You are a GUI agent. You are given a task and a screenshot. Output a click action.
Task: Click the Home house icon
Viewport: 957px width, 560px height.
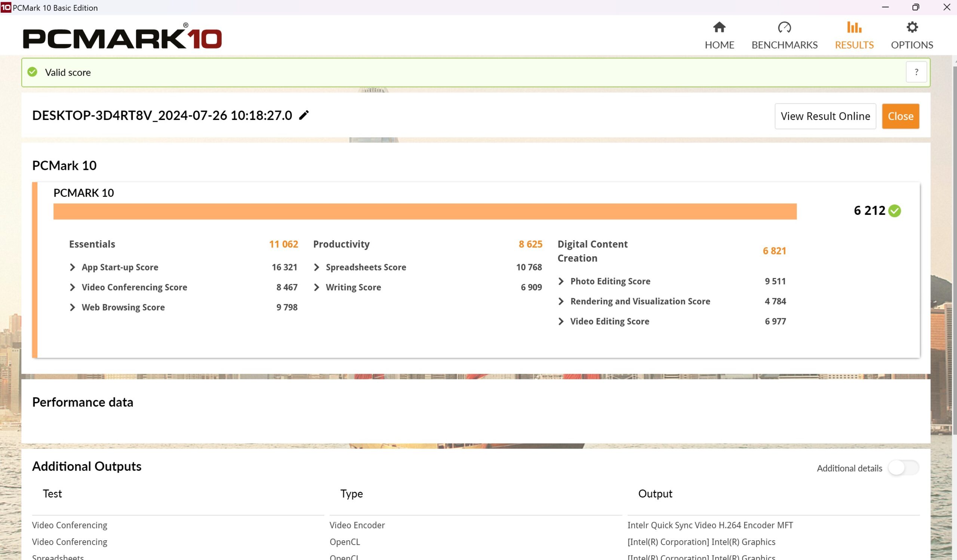719,27
